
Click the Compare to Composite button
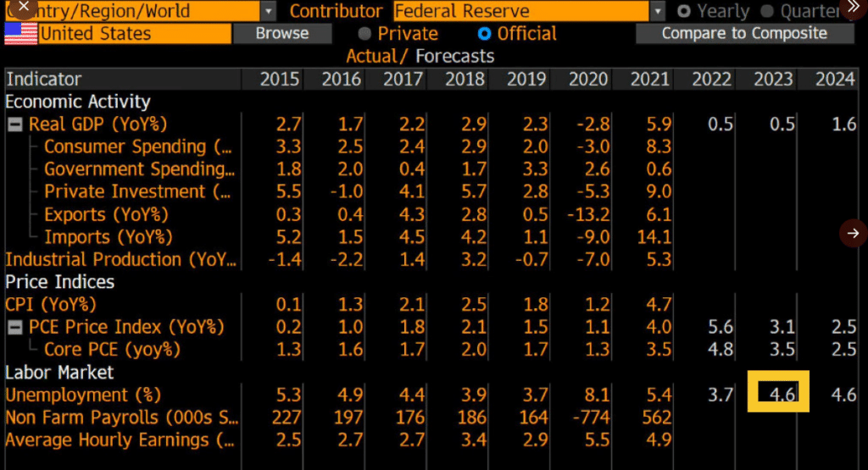point(744,33)
